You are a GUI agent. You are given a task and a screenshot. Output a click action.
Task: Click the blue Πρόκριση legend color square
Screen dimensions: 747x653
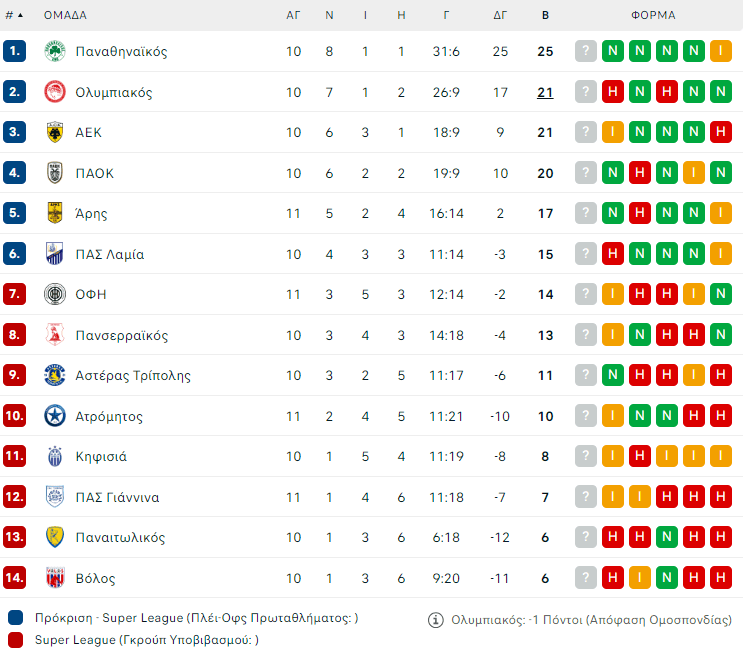(16, 618)
